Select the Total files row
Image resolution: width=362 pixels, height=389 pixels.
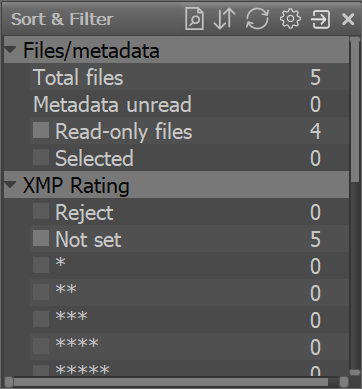pos(189,77)
